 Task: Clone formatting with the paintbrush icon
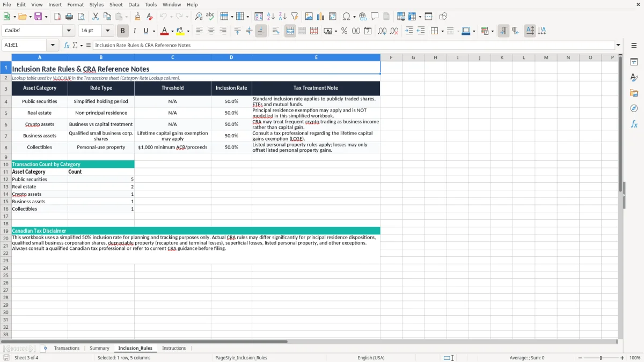(x=138, y=17)
